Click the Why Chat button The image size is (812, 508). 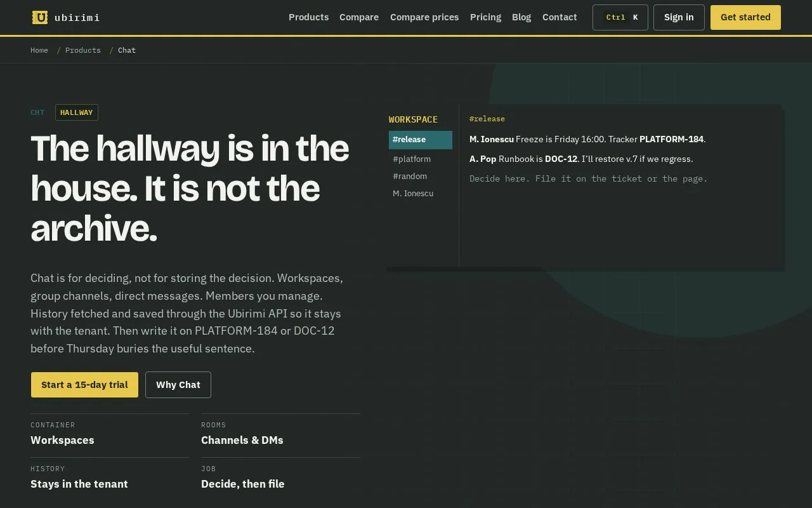178,385
